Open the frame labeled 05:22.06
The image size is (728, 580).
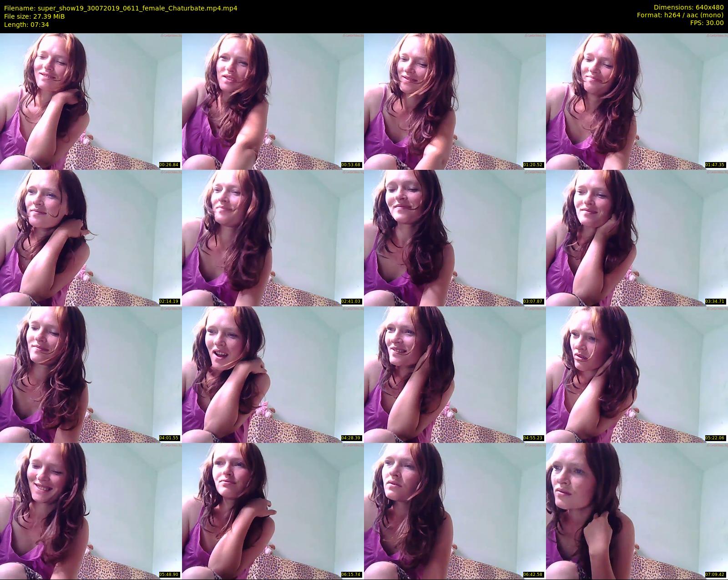pyautogui.click(x=637, y=374)
